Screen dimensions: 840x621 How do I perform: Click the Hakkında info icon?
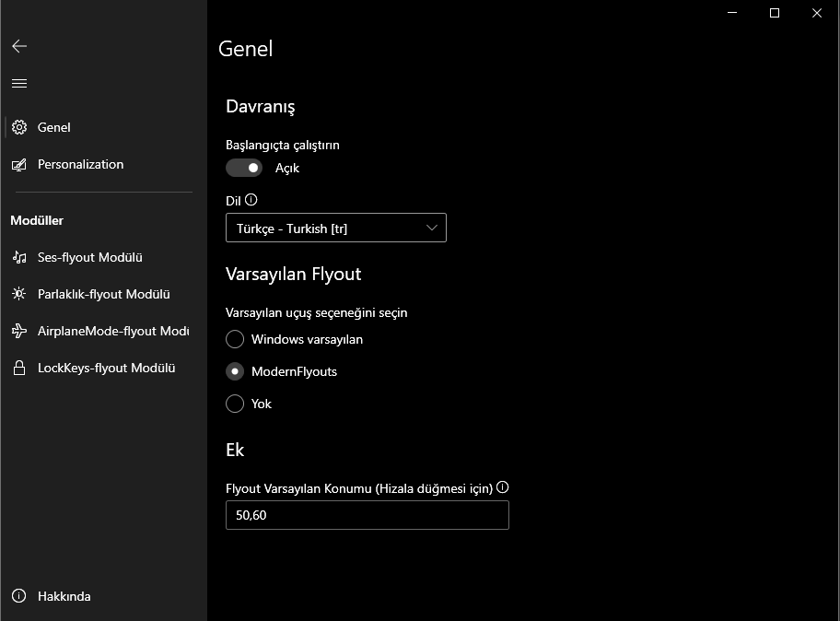[19, 596]
